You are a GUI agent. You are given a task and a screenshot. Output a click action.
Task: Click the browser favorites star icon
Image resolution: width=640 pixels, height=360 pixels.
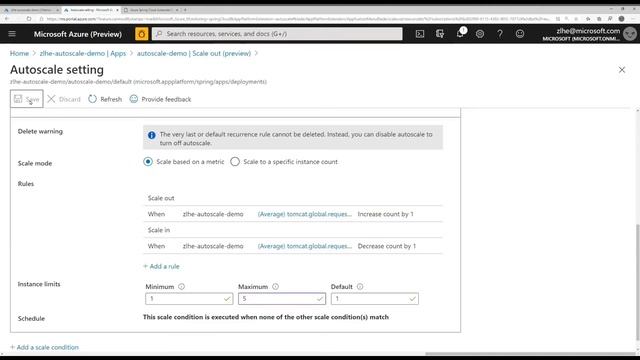[588, 19]
